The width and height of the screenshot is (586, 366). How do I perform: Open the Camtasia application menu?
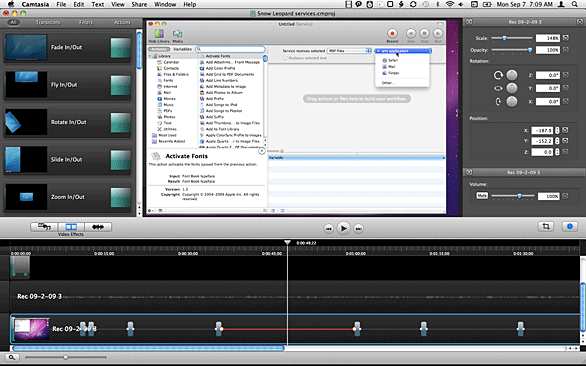tap(36, 4)
